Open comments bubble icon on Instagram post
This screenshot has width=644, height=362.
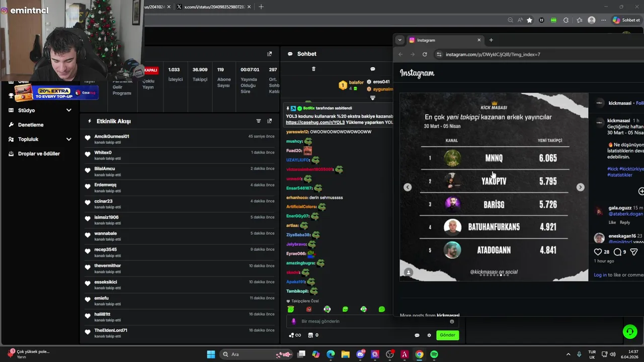coord(617,252)
